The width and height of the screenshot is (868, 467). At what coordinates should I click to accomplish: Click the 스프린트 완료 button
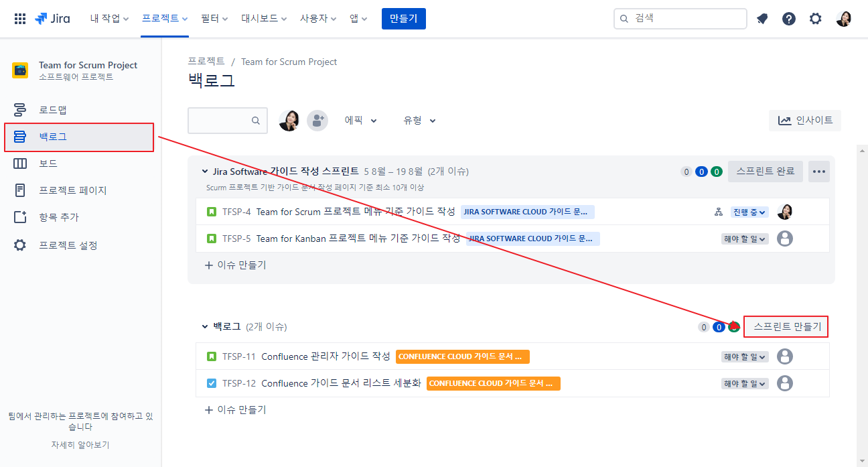click(x=765, y=172)
